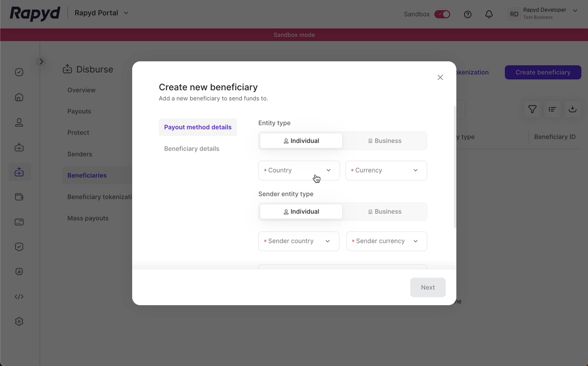Open the Wallet icon in the sidebar
588x366 pixels.
point(19,196)
